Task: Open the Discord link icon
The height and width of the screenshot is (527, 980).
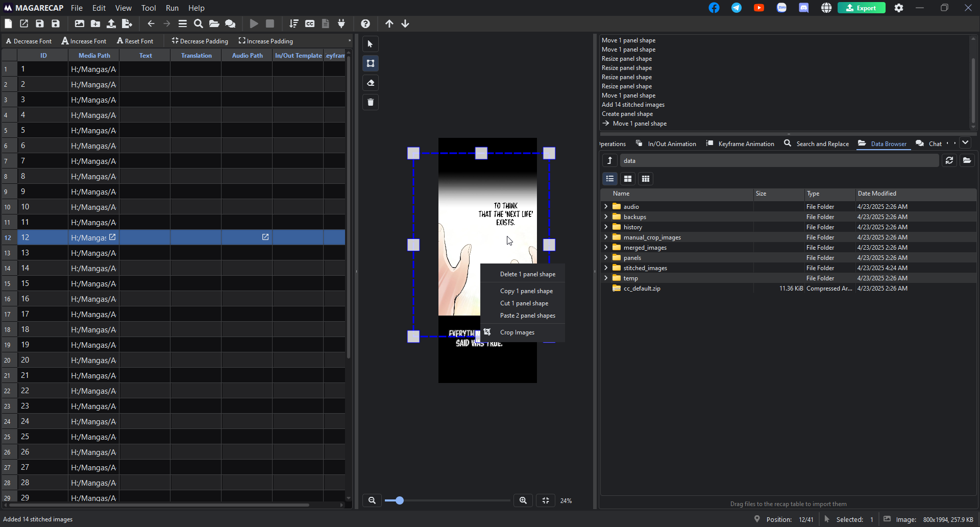Action: pyautogui.click(x=804, y=8)
